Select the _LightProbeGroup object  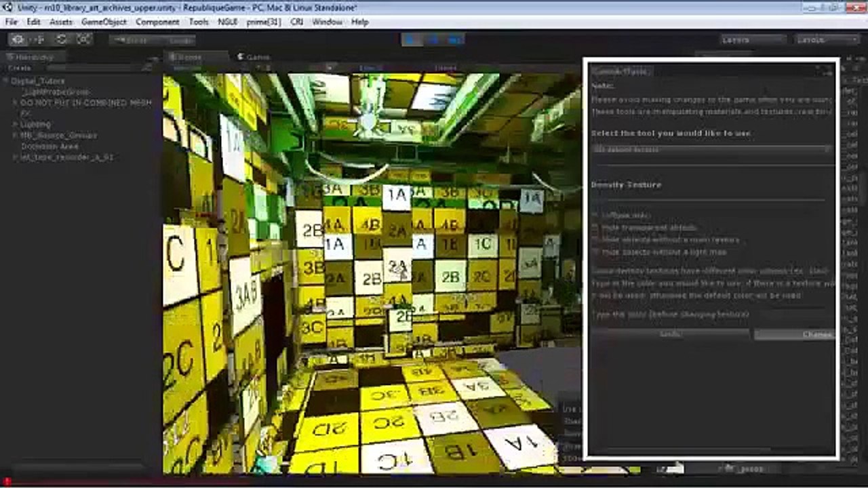point(56,91)
